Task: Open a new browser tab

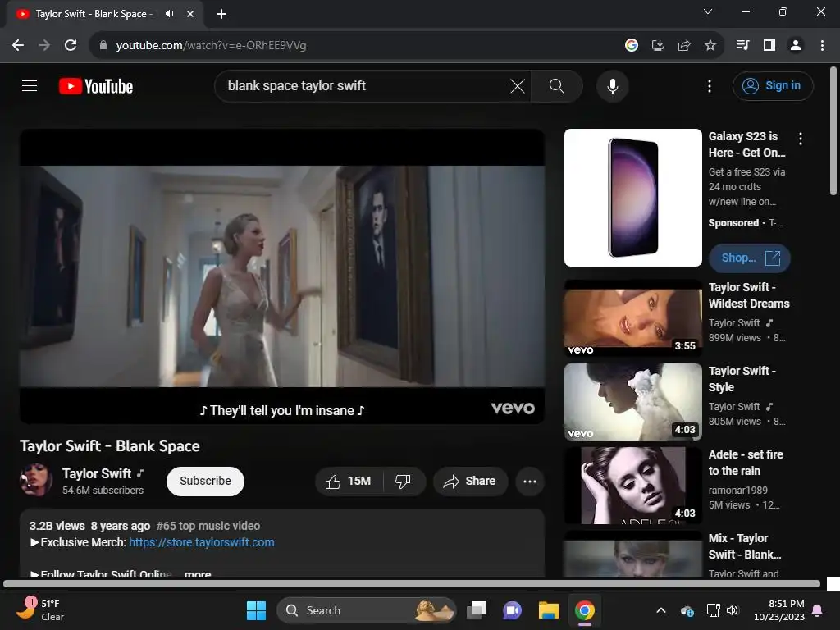Action: (x=221, y=14)
